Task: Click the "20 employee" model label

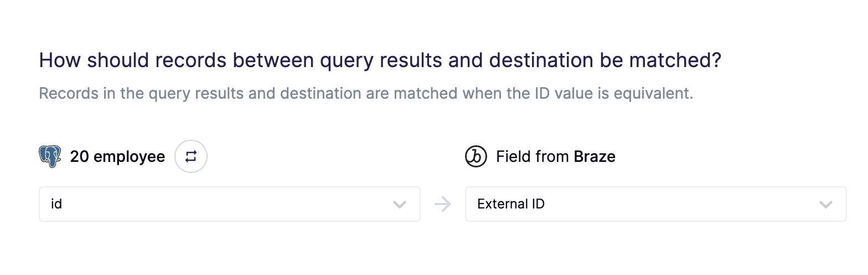Action: 117,157
